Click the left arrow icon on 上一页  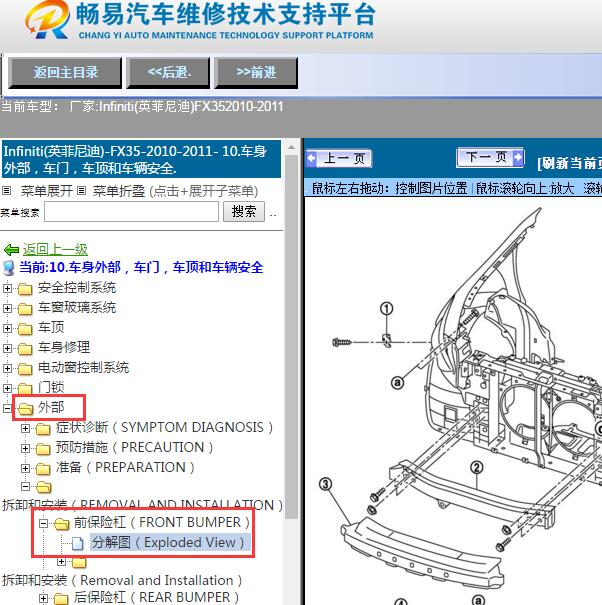(311, 159)
